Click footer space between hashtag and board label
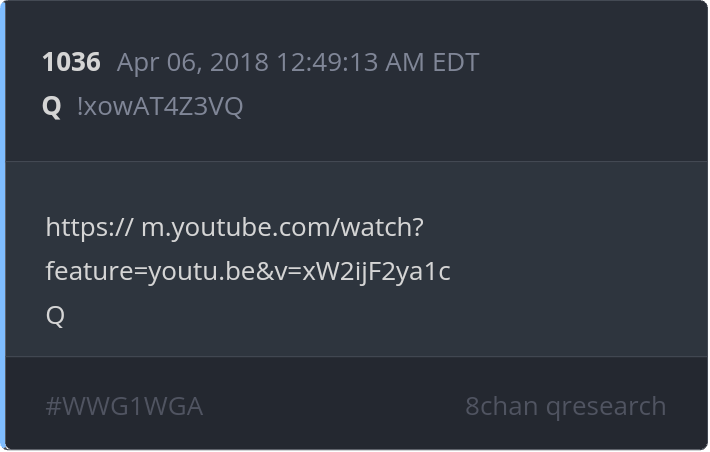Screen dimensions: 710x452 point(334,406)
